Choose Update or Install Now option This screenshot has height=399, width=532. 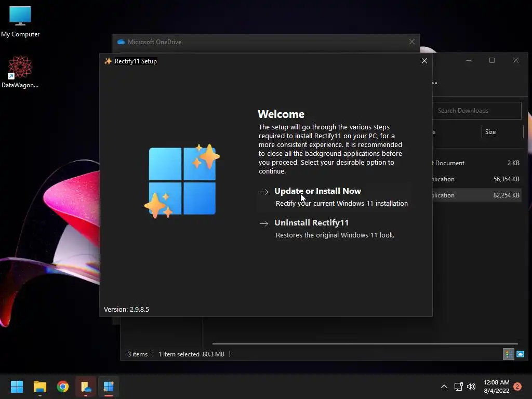click(x=334, y=197)
